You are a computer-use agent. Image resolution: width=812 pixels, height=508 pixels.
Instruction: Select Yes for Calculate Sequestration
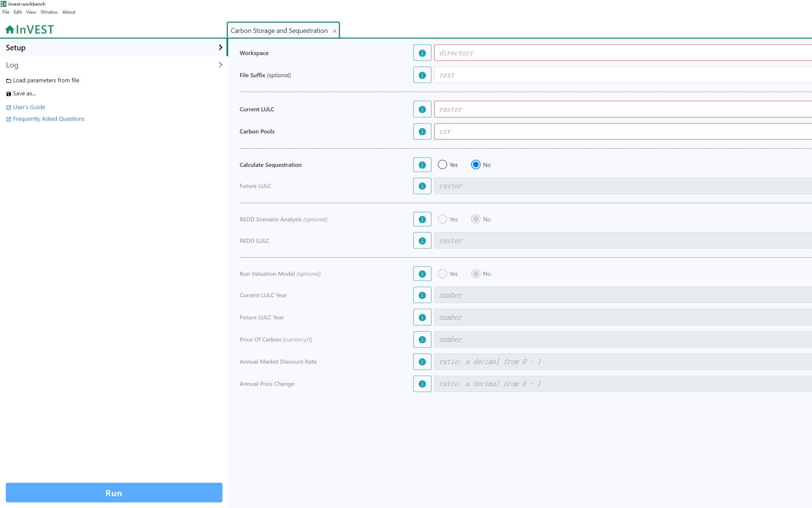[442, 165]
